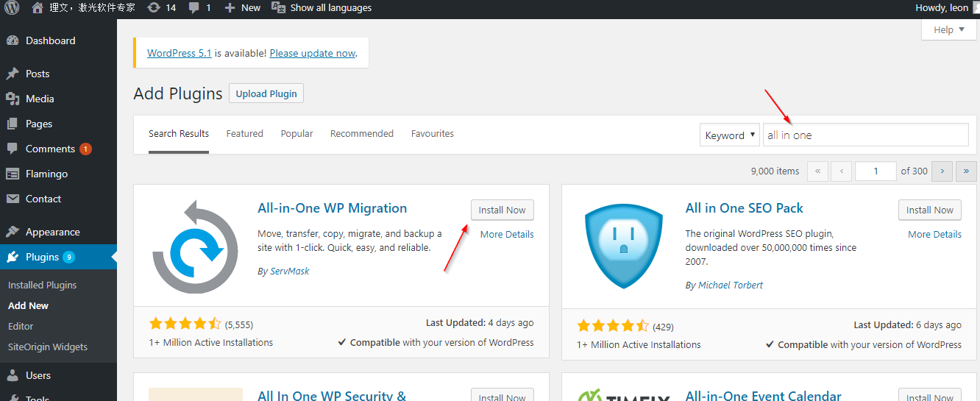Click the Media icon in sidebar
Screen dimensions: 980x401
click(x=13, y=99)
